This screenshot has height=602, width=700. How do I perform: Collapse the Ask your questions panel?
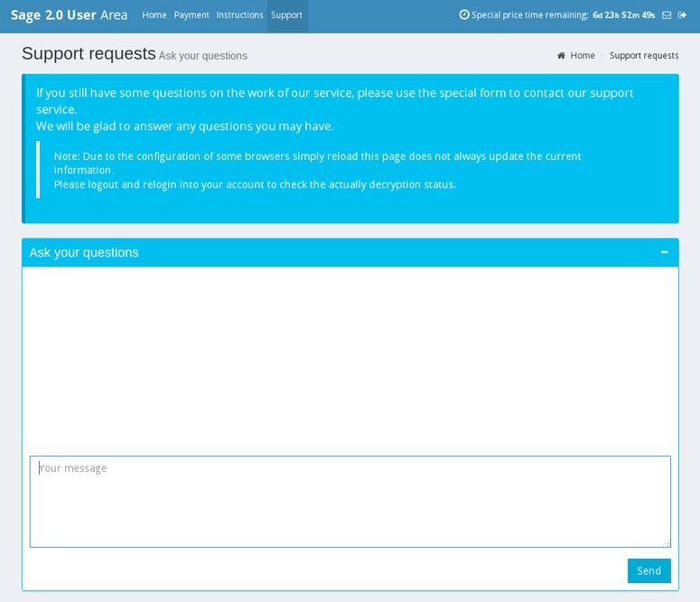point(664,252)
